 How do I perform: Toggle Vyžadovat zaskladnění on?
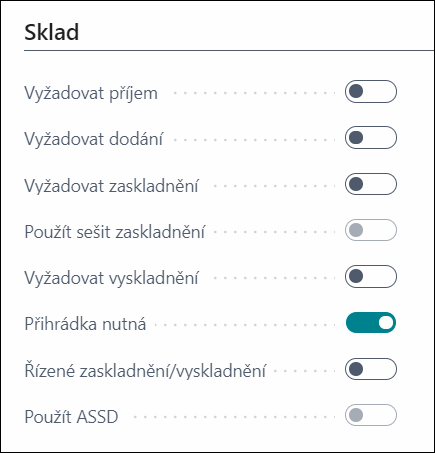point(371,184)
